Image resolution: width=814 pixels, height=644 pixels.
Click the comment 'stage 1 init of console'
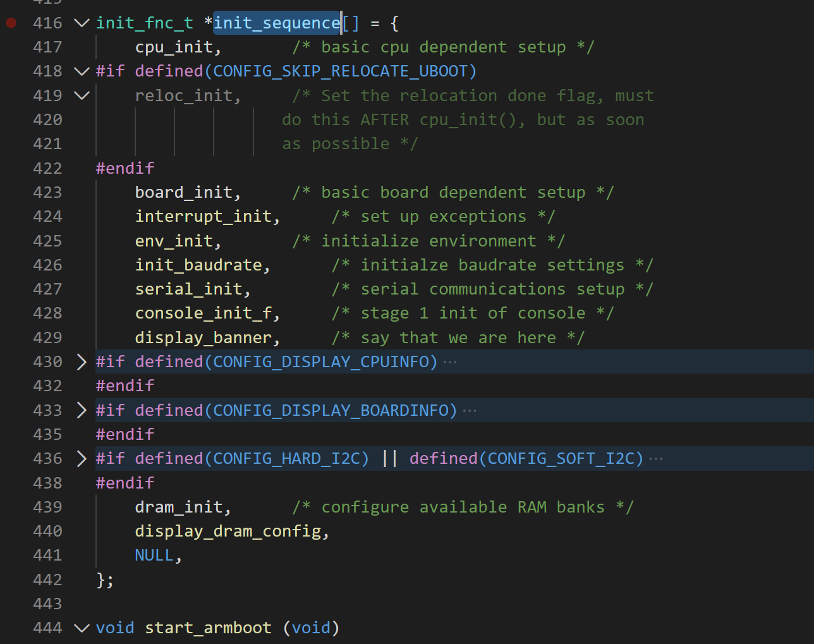click(x=473, y=313)
